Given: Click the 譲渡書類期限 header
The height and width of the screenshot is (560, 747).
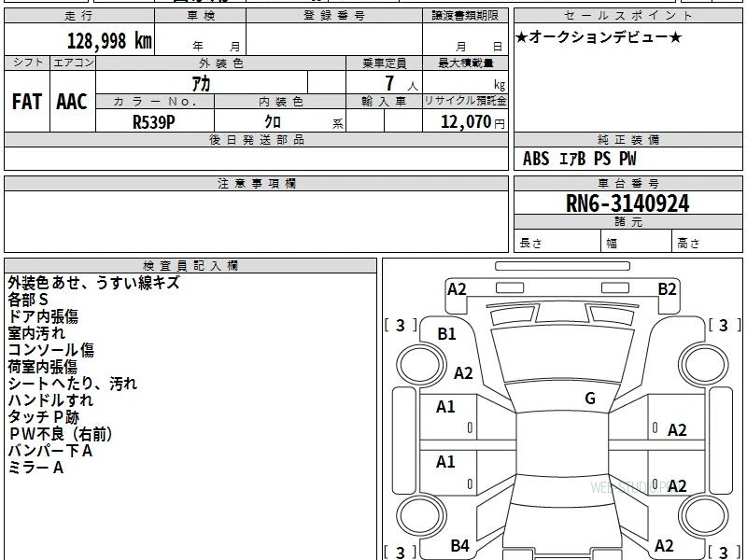Looking at the screenshot, I should pos(465,16).
